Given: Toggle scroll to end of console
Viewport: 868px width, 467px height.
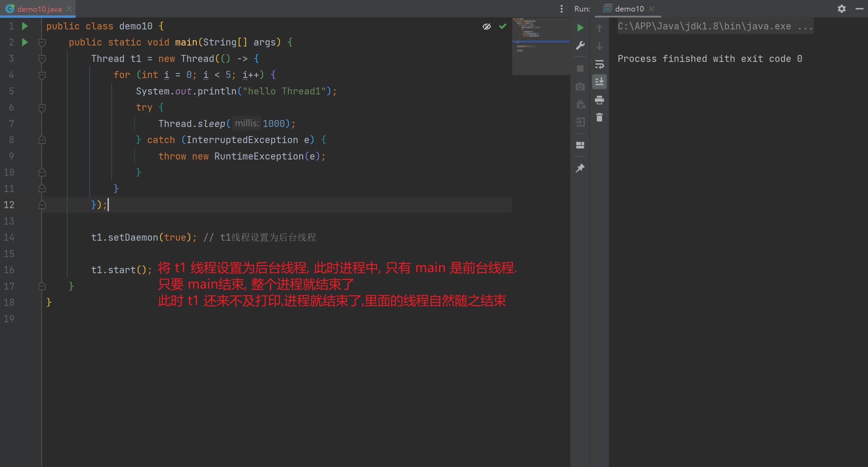Looking at the screenshot, I should point(599,82).
